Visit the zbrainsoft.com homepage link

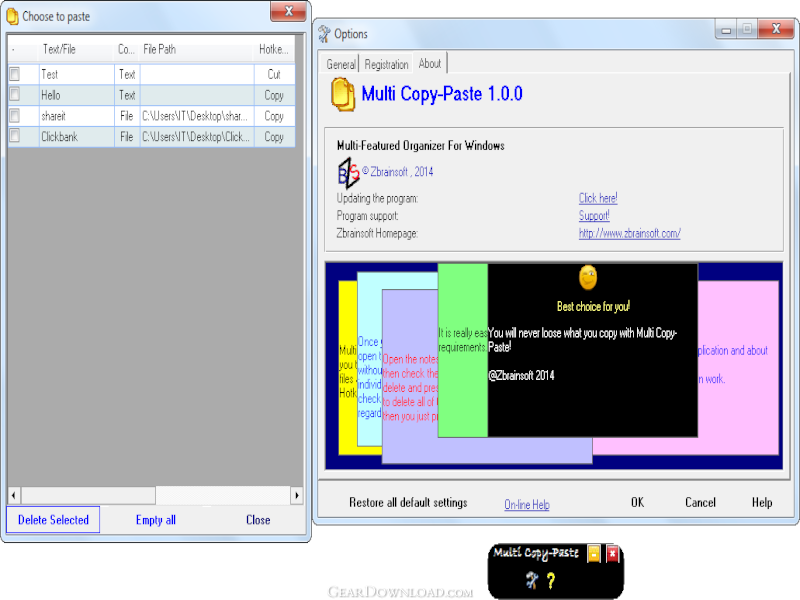629,233
